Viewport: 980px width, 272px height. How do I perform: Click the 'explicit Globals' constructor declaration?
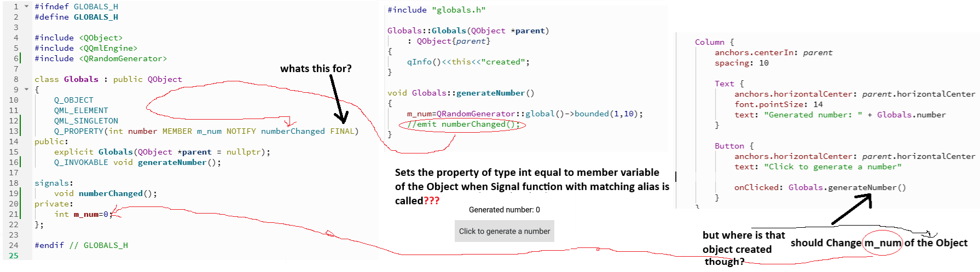click(x=163, y=152)
